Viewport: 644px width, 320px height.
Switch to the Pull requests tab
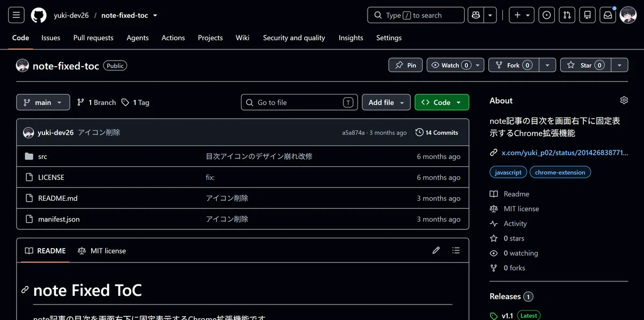point(93,38)
